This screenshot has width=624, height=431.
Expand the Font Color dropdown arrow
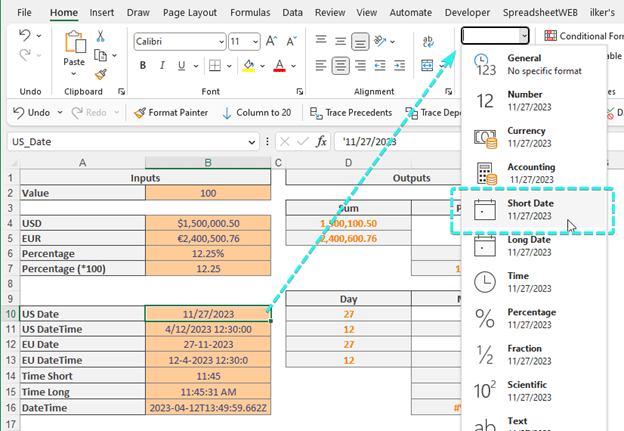tap(294, 66)
